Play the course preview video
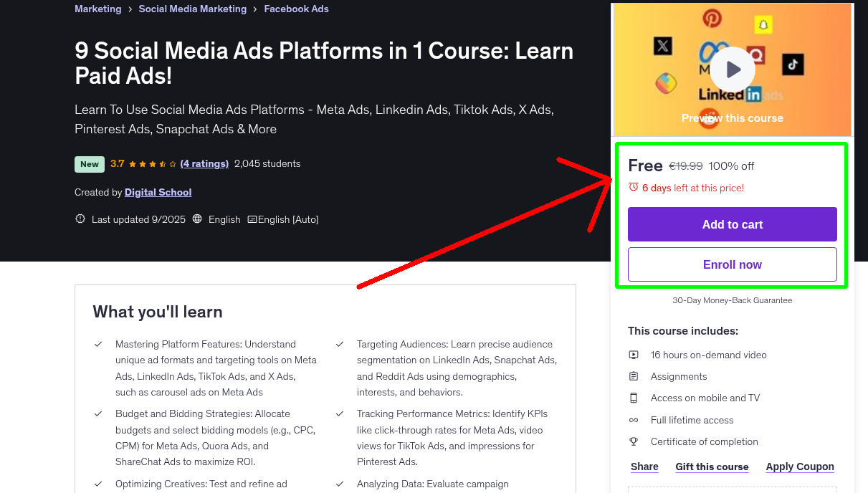868x493 pixels. click(x=731, y=69)
